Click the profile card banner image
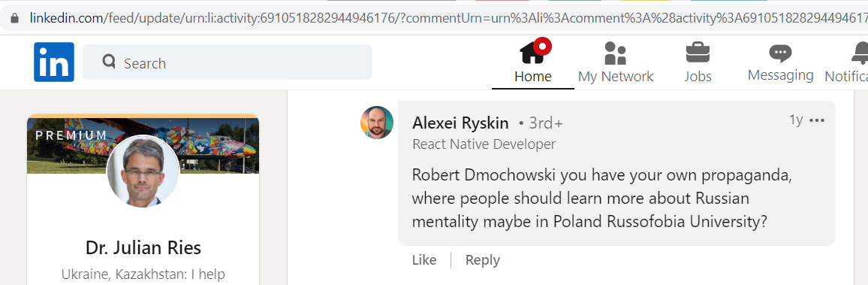This screenshot has height=285, width=868. point(143,144)
